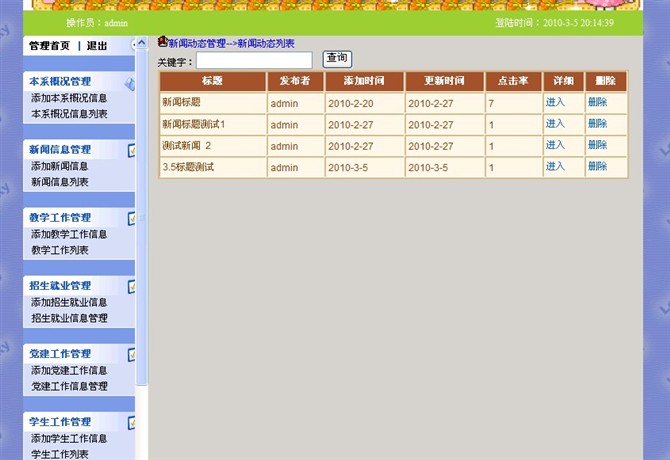This screenshot has height=460, width=670.
Task: Click 新闻动态管理-->新闻动态列表 breadcrumb
Action: tap(231, 43)
